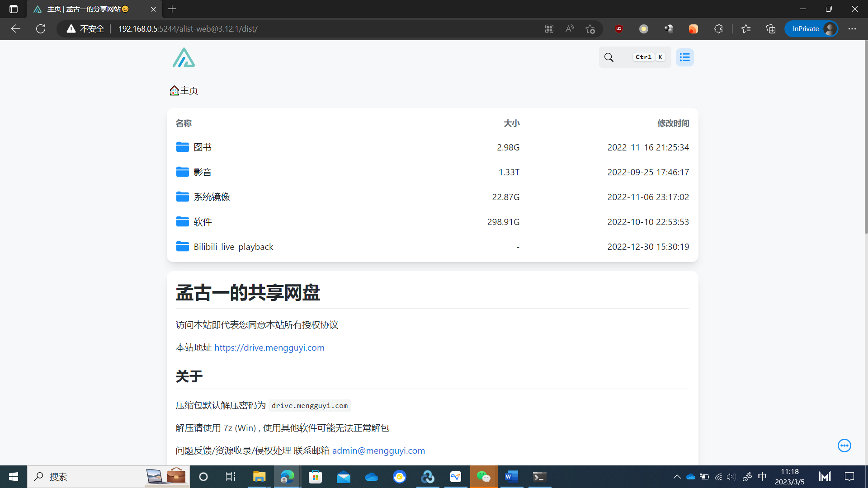Viewport: 868px width, 488px height.
Task: Add this page to favorites
Action: (x=590, y=28)
